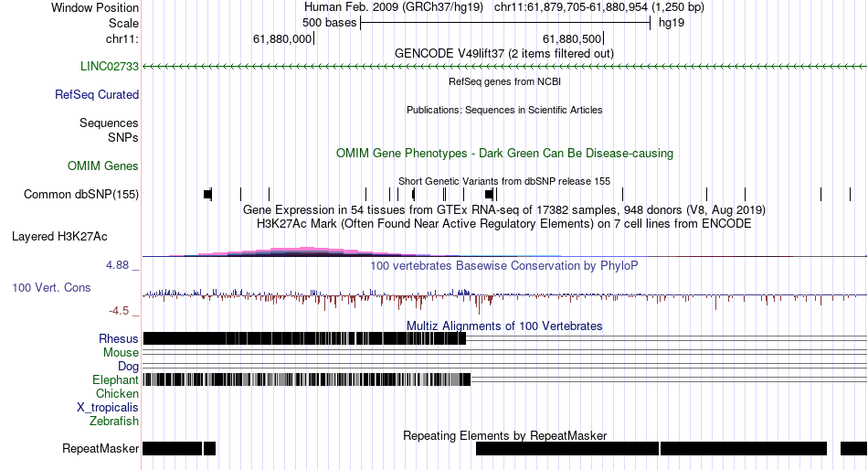Click the -4.5 conservation lower value
The image size is (868, 470).
[x=119, y=310]
